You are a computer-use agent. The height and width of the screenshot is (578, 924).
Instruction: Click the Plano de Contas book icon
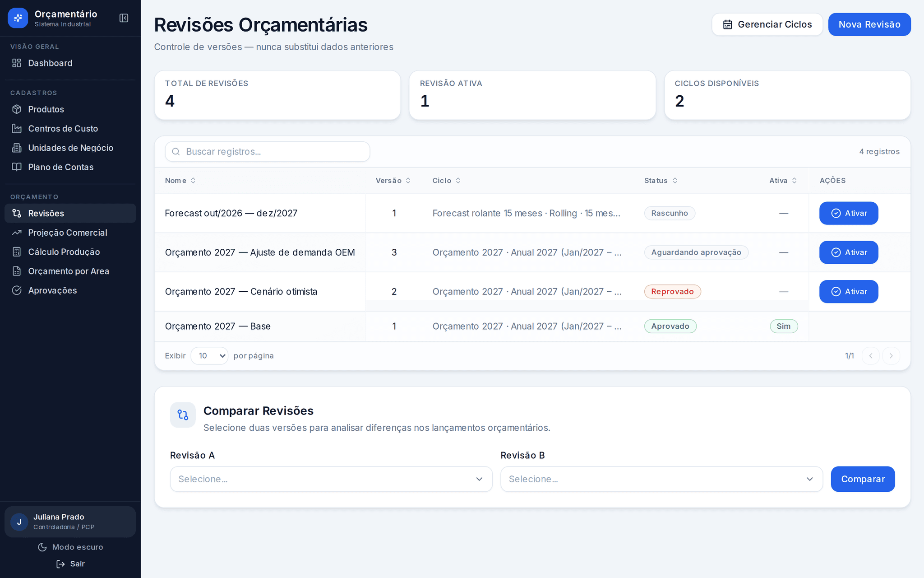[x=17, y=167]
